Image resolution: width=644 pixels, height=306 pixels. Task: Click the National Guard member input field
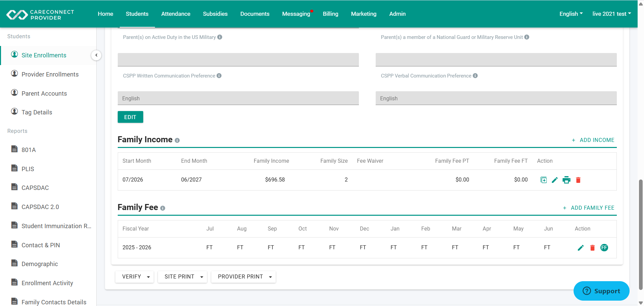496,60
